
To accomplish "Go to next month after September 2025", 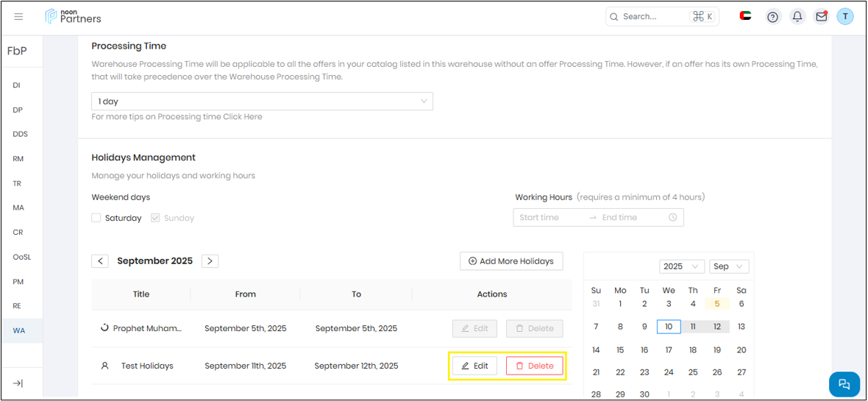I will click(210, 261).
